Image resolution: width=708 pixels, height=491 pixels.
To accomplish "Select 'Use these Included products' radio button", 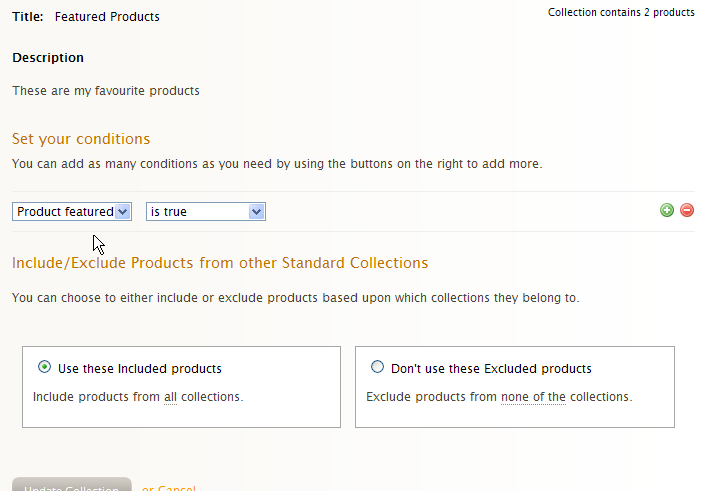I will [x=44, y=367].
